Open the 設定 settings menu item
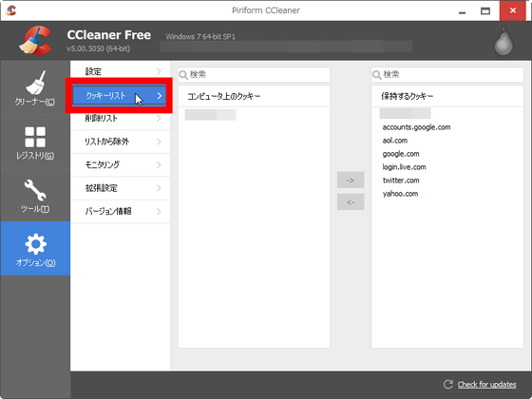This screenshot has height=399, width=532. coord(120,71)
